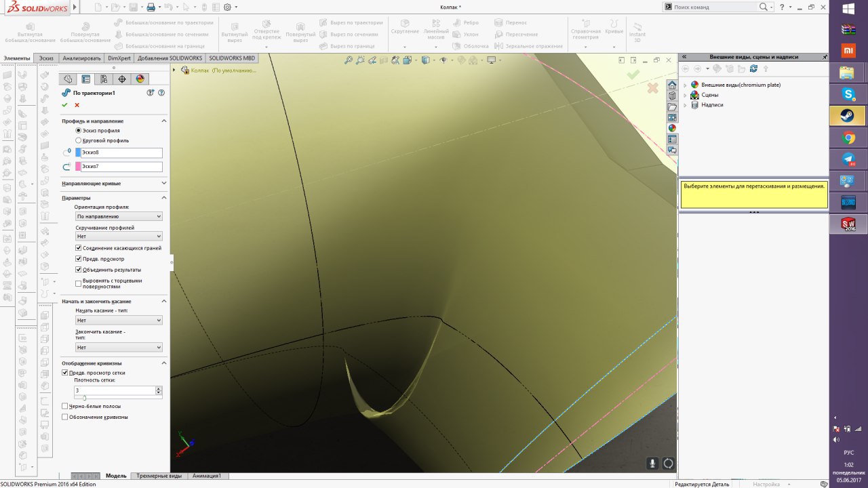Switch to the PropertyManager tab icon
Image resolution: width=868 pixels, height=488 pixels.
pyautogui.click(x=86, y=79)
